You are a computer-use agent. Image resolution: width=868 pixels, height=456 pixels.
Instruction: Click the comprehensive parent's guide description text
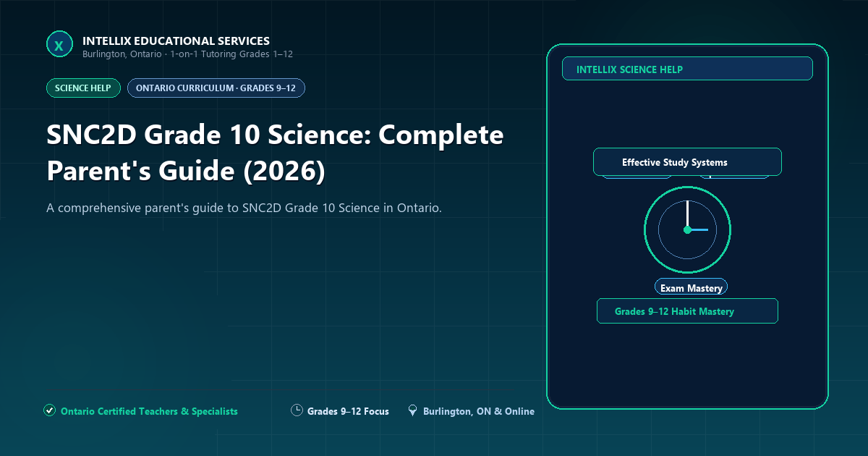tap(244, 208)
